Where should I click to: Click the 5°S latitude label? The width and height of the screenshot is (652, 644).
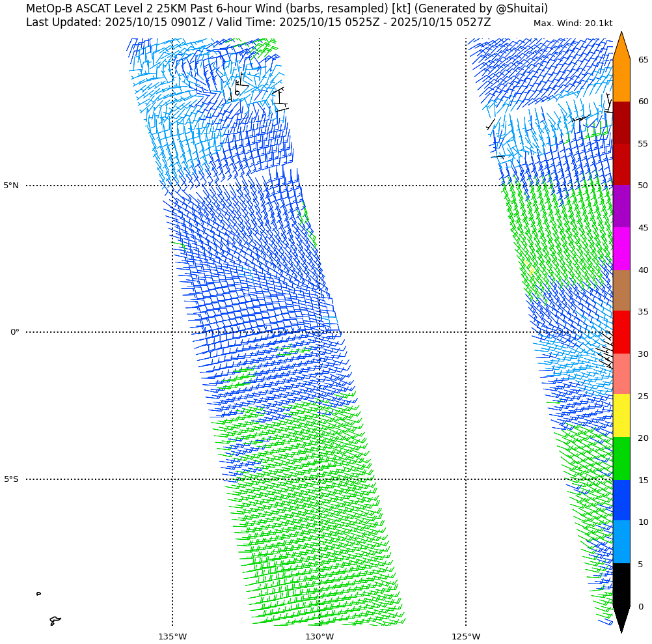pos(11,479)
